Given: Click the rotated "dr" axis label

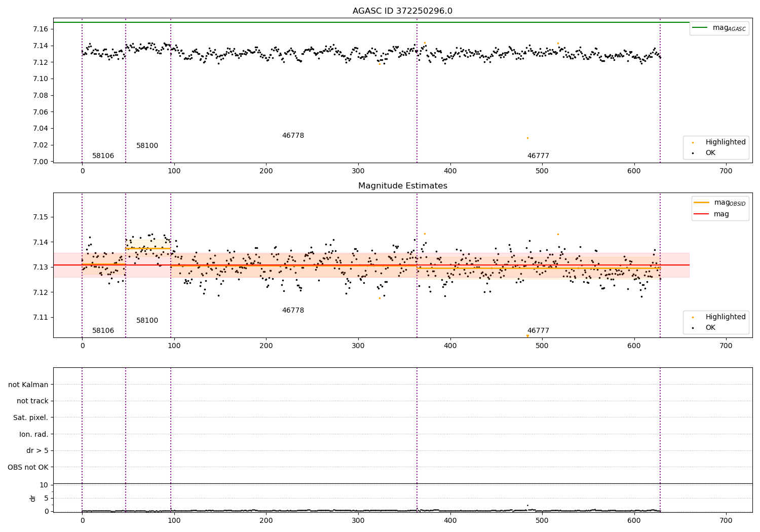Looking at the screenshot, I should (33, 498).
